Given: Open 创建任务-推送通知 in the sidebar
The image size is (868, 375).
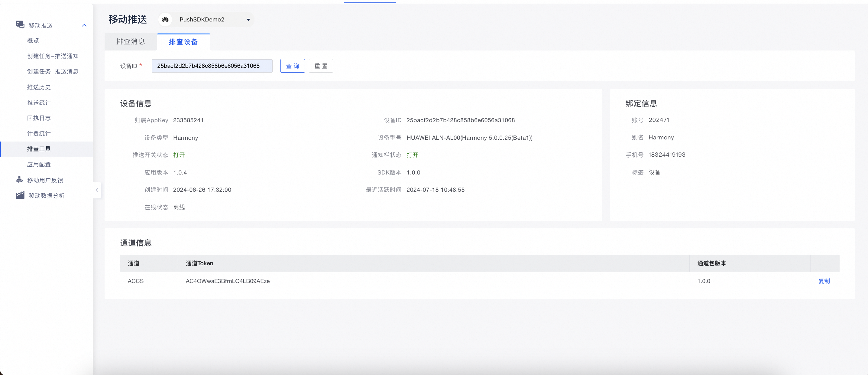Looking at the screenshot, I should tap(53, 56).
